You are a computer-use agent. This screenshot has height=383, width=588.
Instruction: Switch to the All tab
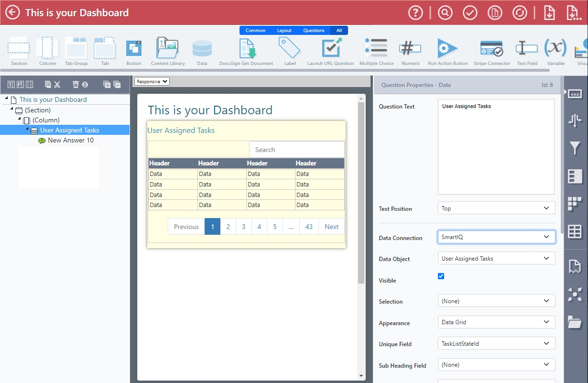pos(339,30)
